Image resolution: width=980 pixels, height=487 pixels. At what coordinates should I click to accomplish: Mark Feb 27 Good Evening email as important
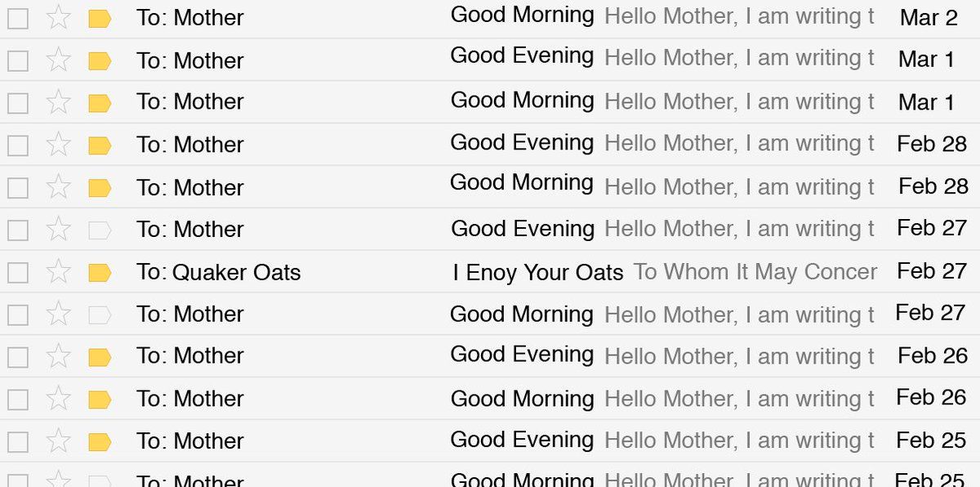click(x=100, y=230)
